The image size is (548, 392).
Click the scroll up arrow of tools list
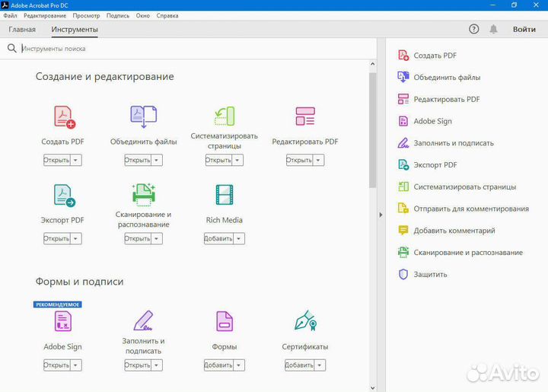pyautogui.click(x=372, y=64)
